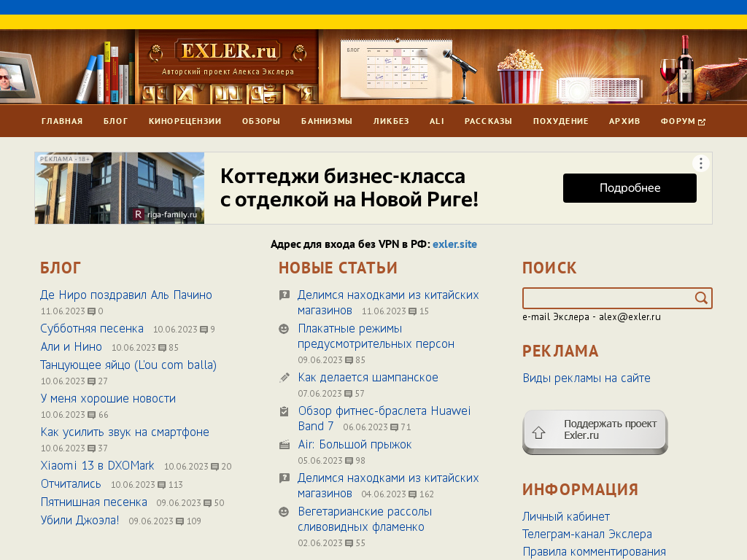Navigate to ЛИКБЕЗ section

(x=391, y=122)
